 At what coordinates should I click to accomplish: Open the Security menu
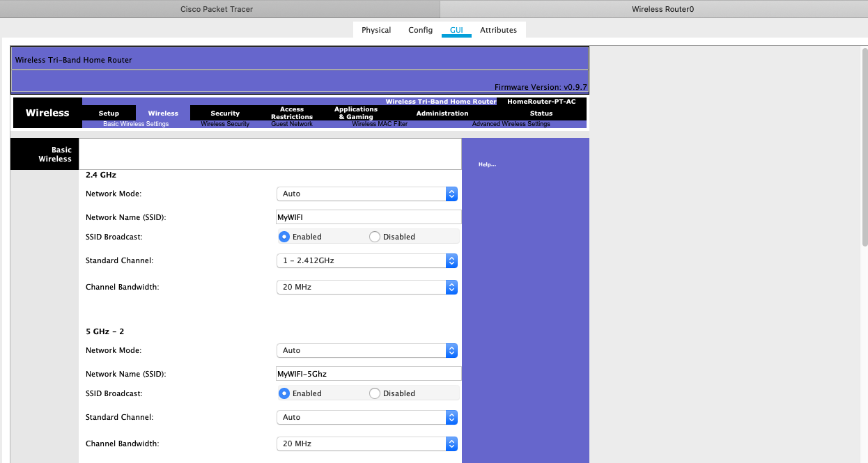[x=225, y=113]
